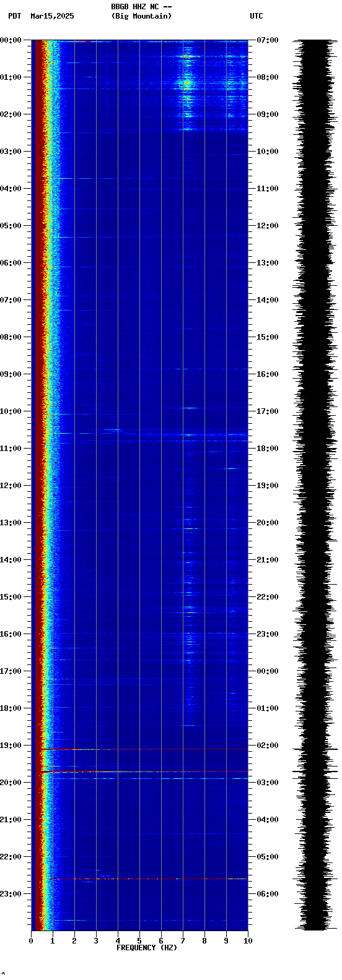Click the '12:00' UTC time label

click(x=268, y=226)
